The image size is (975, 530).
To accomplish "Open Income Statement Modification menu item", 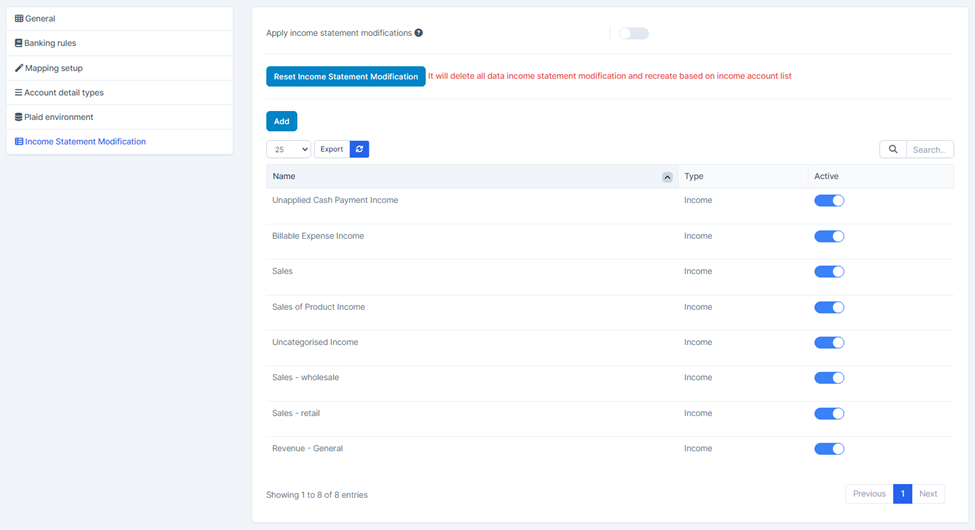I will tap(85, 142).
